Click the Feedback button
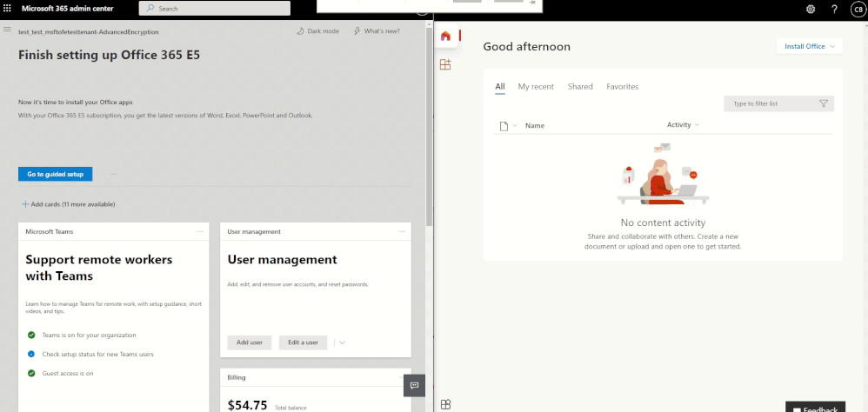The height and width of the screenshot is (412, 868). point(816,408)
